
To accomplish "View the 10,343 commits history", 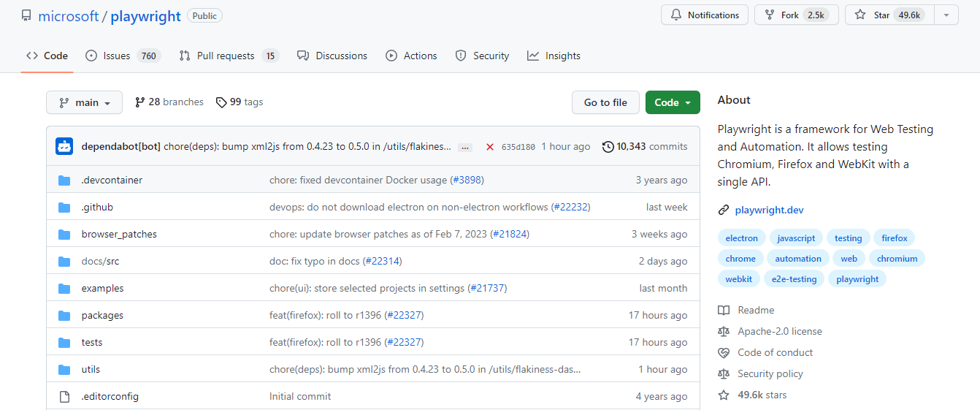I will point(645,147).
